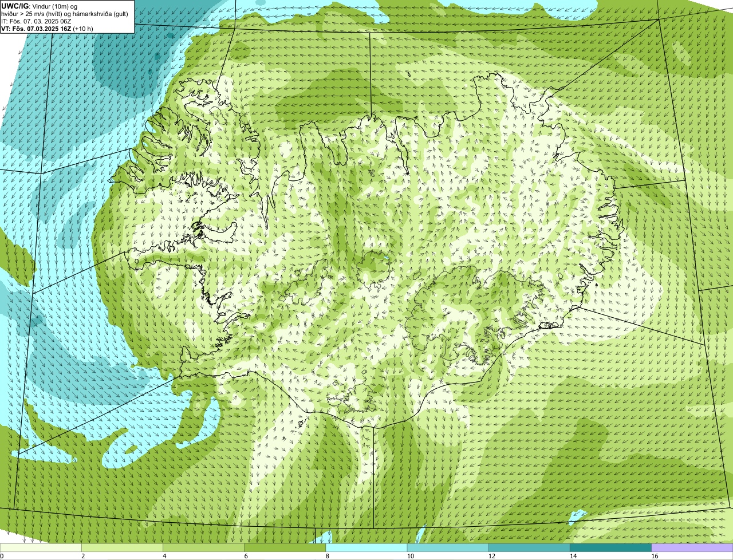Click the 2–4 m/s light green legend swatch

click(x=123, y=547)
